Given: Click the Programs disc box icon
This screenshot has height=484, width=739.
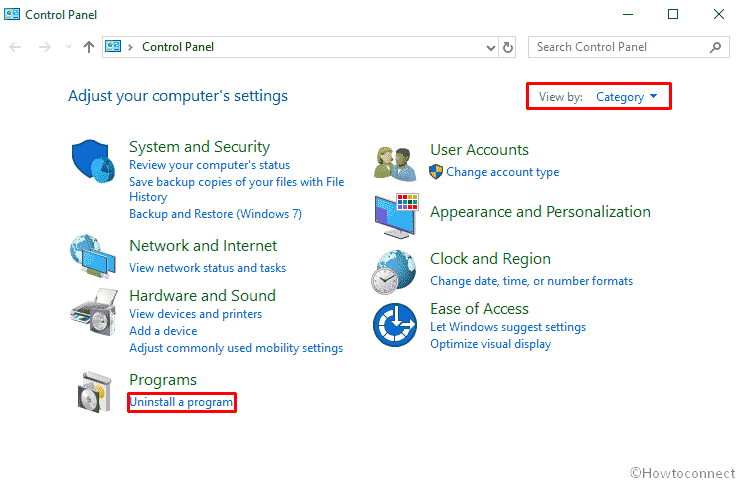Looking at the screenshot, I should pyautogui.click(x=95, y=392).
